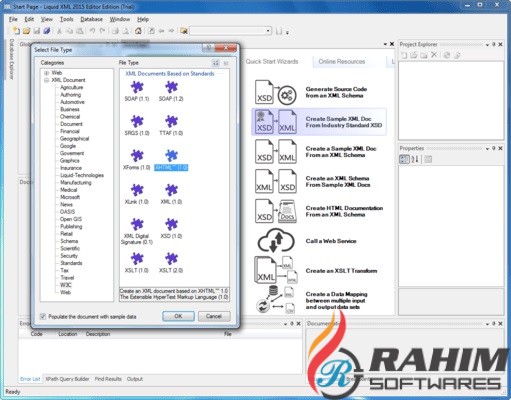This screenshot has width=511, height=400.
Task: Select the XForms (1.0) file type icon
Action: click(137, 156)
